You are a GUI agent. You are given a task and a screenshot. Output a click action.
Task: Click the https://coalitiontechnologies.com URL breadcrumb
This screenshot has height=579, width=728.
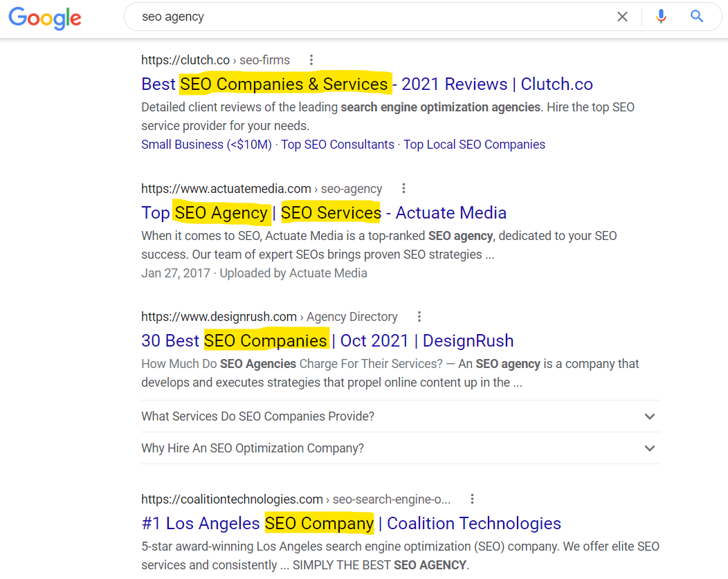point(295,499)
